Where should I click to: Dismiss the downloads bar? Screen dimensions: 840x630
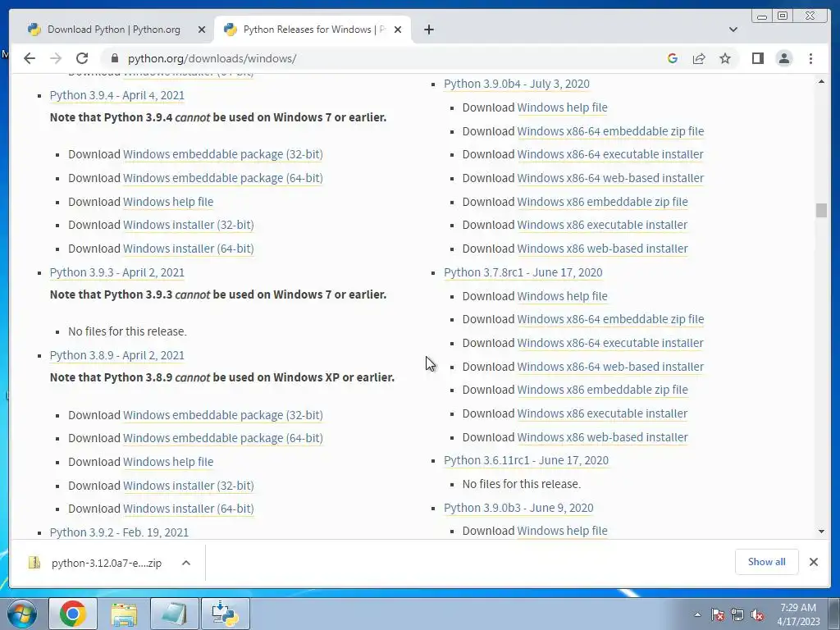(x=814, y=561)
